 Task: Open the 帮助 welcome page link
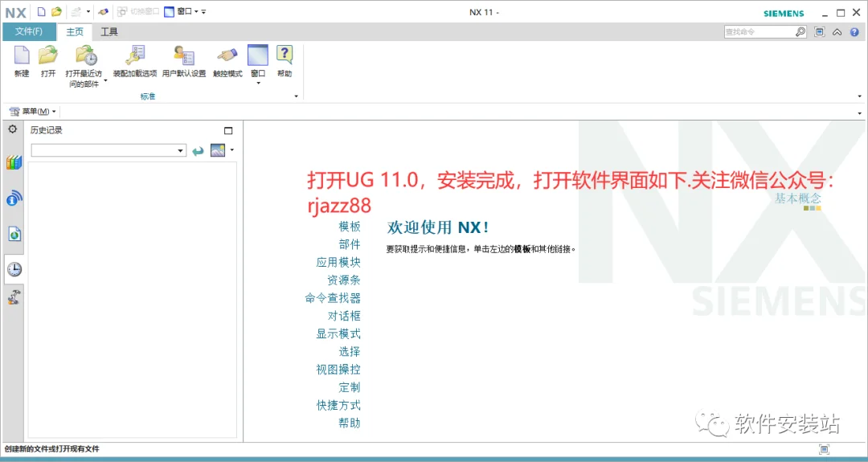350,423
